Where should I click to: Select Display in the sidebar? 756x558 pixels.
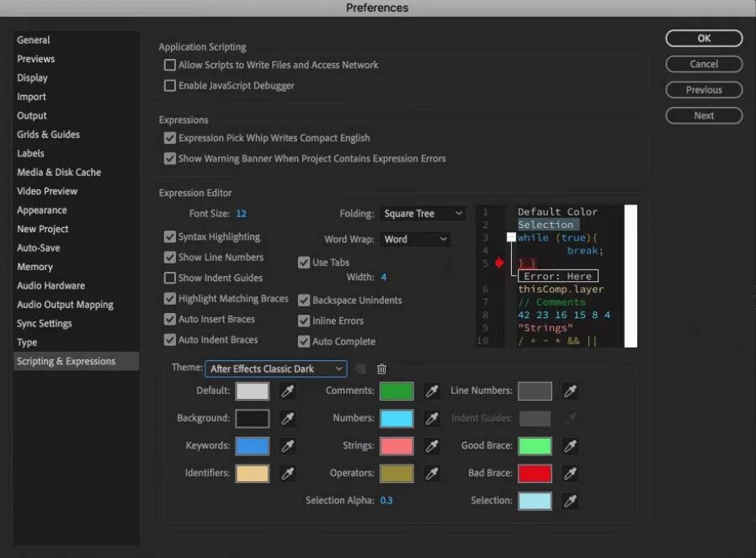coord(32,77)
